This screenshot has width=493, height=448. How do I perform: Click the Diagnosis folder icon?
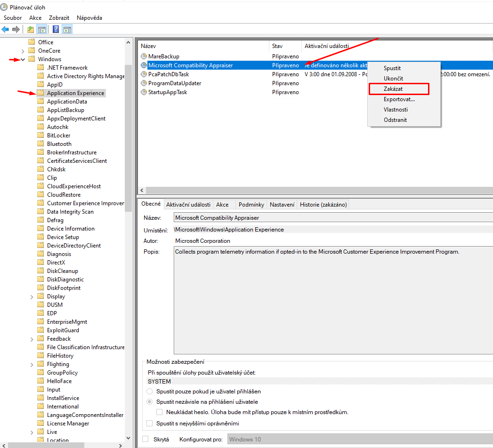click(x=40, y=254)
